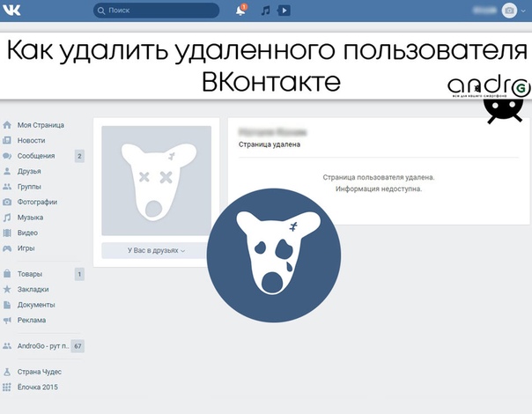Image resolution: width=532 pixels, height=414 pixels.
Task: Click the person icon beside Друзья
Action: pos(7,171)
